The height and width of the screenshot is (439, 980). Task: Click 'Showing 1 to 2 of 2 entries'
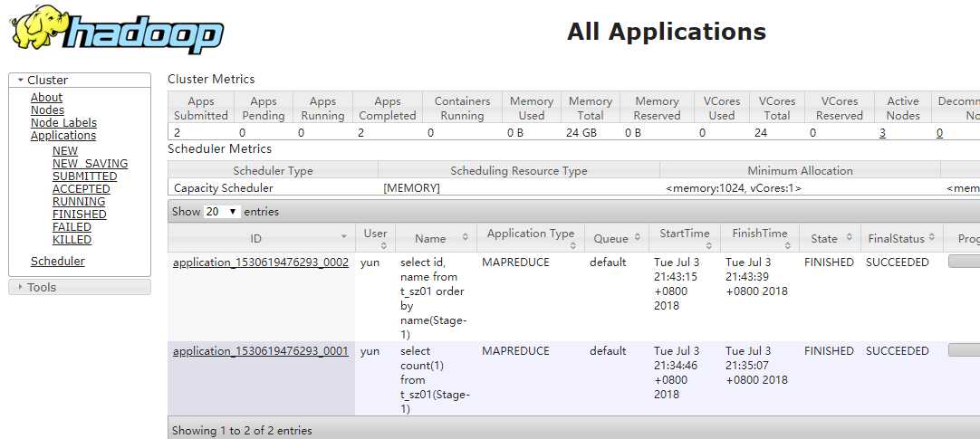coord(242,430)
